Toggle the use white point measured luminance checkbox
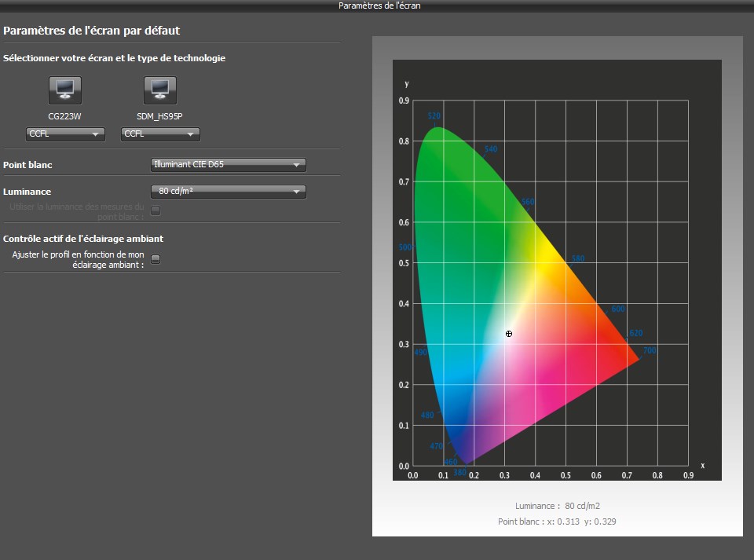 click(156, 210)
